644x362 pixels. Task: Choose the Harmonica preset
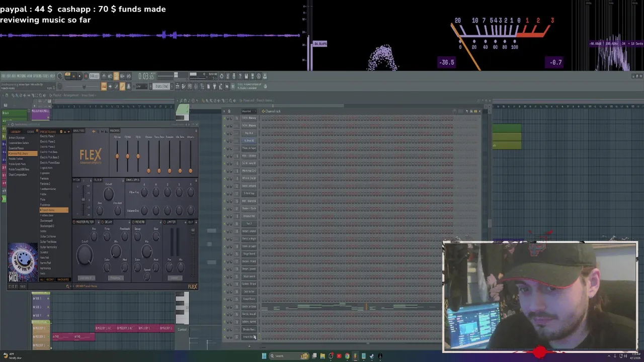click(45, 268)
